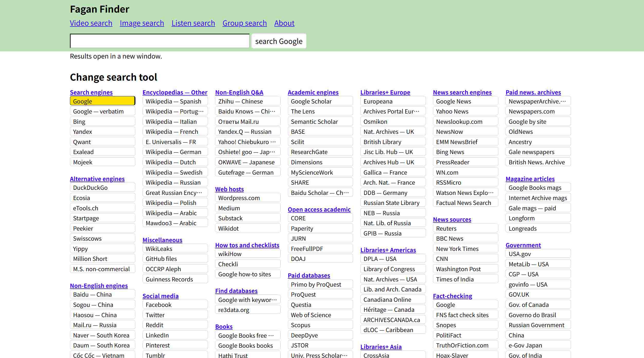Choose the "Google — verbatim" tool
The image size is (644, 358).
click(103, 111)
